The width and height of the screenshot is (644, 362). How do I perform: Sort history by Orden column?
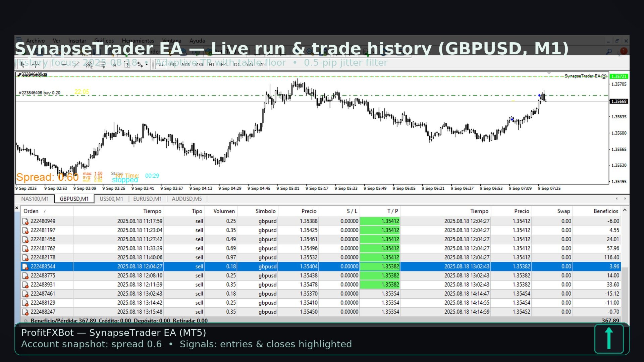point(47,211)
